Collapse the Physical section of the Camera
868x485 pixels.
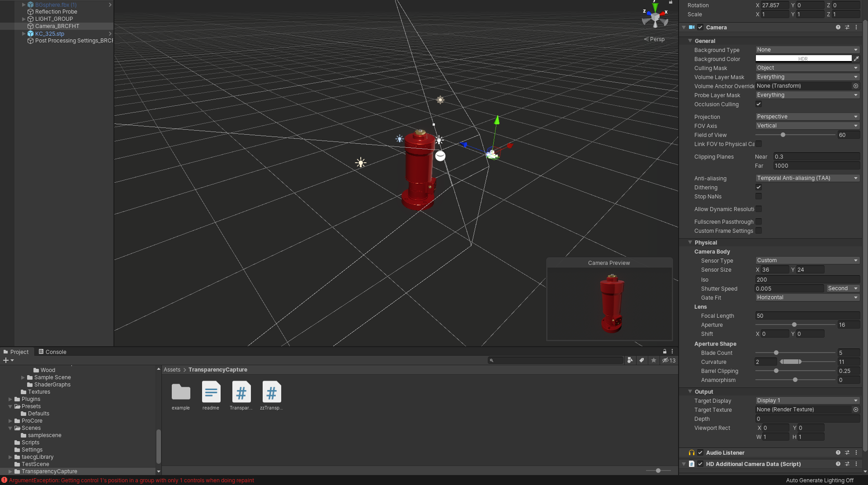(689, 242)
